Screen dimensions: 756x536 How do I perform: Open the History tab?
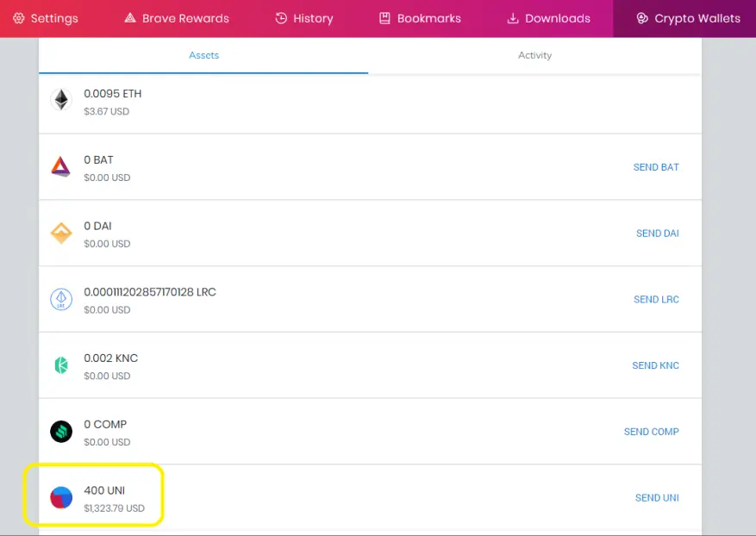303,18
